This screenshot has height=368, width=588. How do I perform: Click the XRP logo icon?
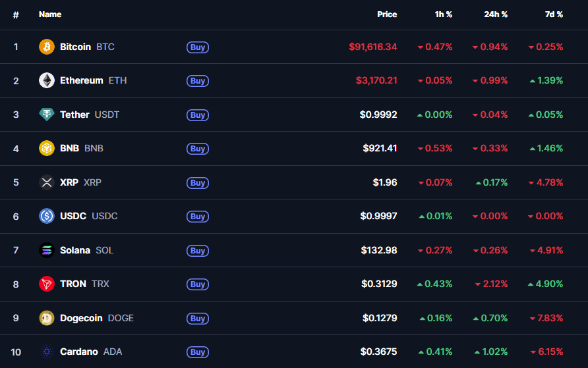(47, 182)
